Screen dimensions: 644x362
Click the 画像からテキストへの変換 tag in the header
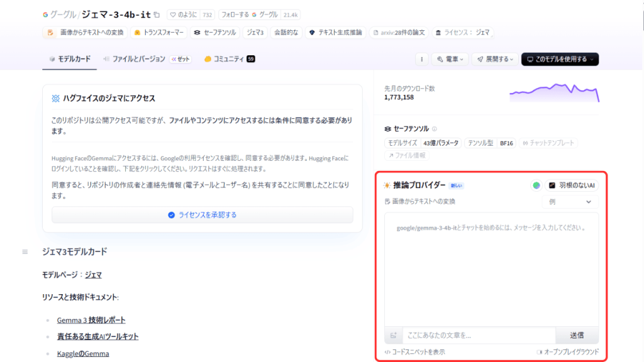(x=85, y=33)
